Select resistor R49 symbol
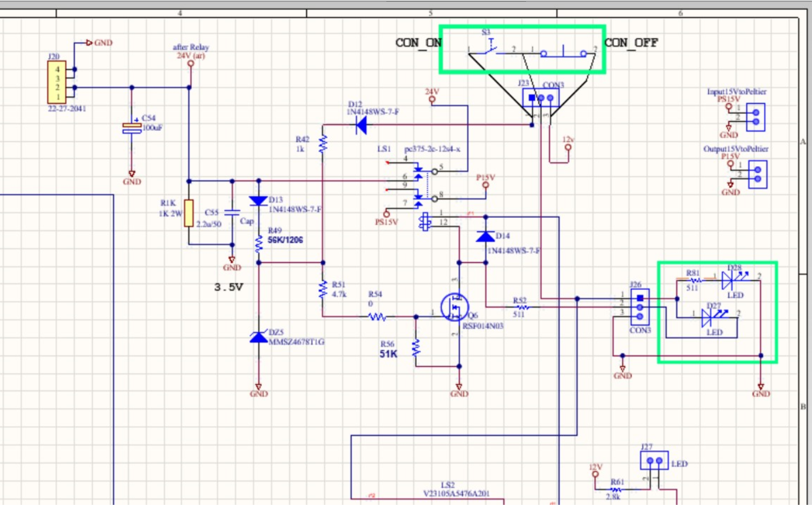The height and width of the screenshot is (509, 812). [x=258, y=244]
